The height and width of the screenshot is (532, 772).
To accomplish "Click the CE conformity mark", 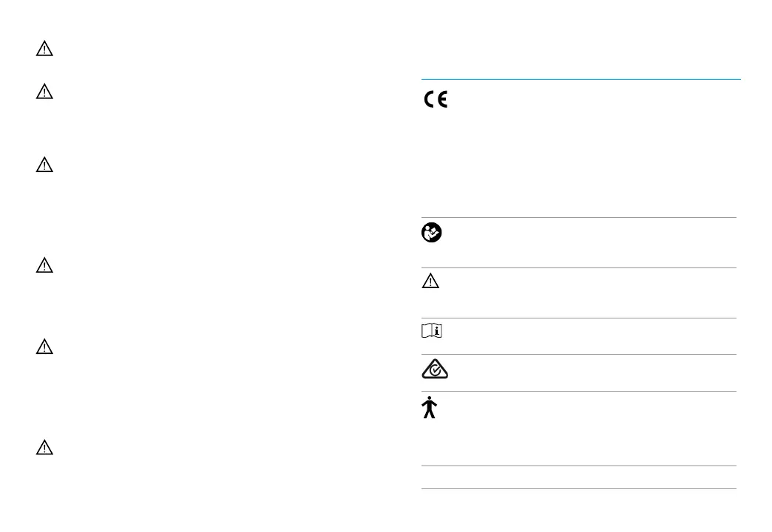I will click(x=436, y=100).
